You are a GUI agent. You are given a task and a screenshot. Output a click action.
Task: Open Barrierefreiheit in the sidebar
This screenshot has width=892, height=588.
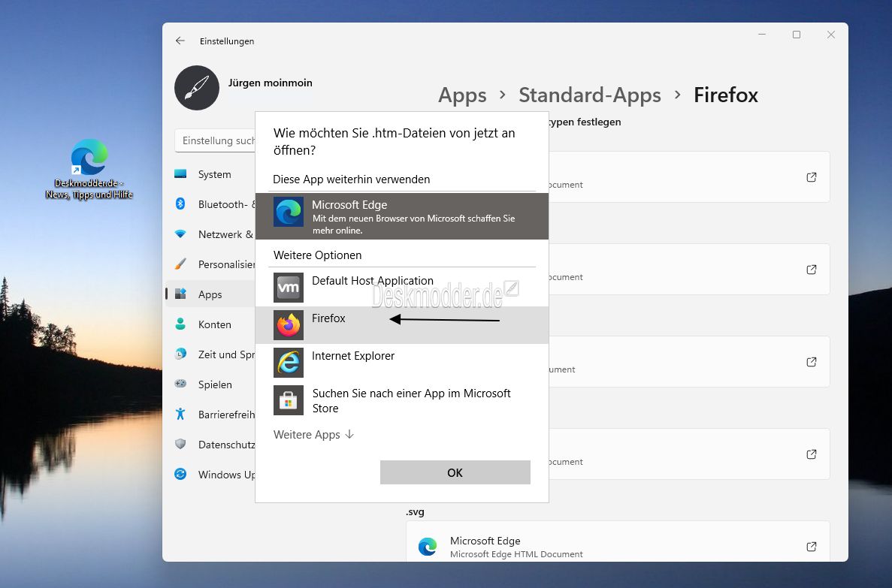(210, 415)
